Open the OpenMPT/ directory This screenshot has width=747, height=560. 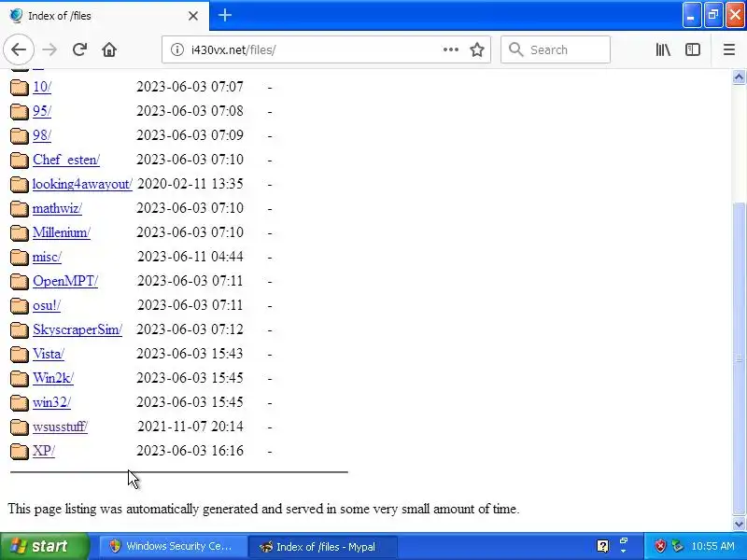[x=65, y=281]
